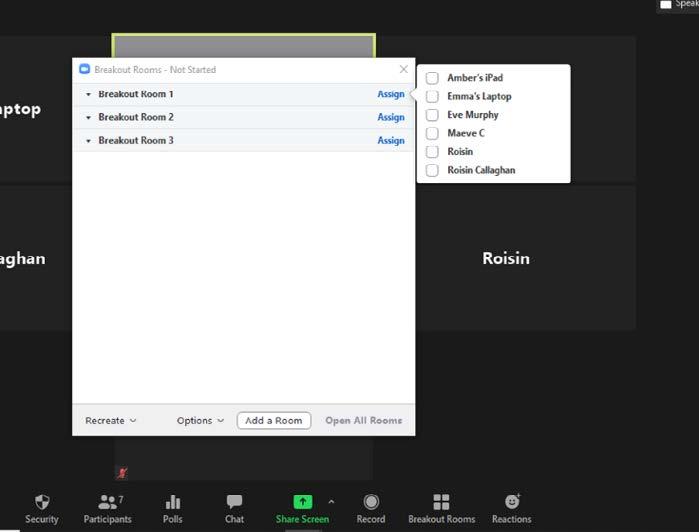Check the Roisin Callaghan checkbox
The width and height of the screenshot is (699, 532).
coord(432,170)
